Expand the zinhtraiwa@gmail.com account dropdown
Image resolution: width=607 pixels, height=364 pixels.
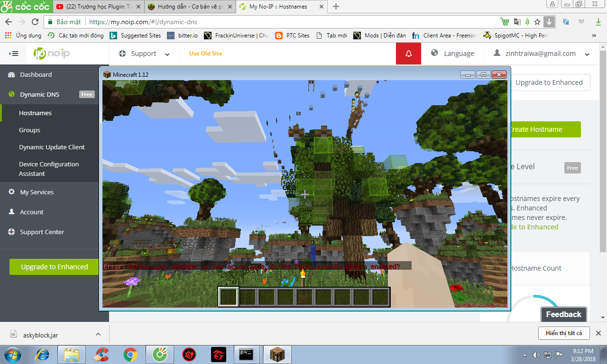click(541, 54)
